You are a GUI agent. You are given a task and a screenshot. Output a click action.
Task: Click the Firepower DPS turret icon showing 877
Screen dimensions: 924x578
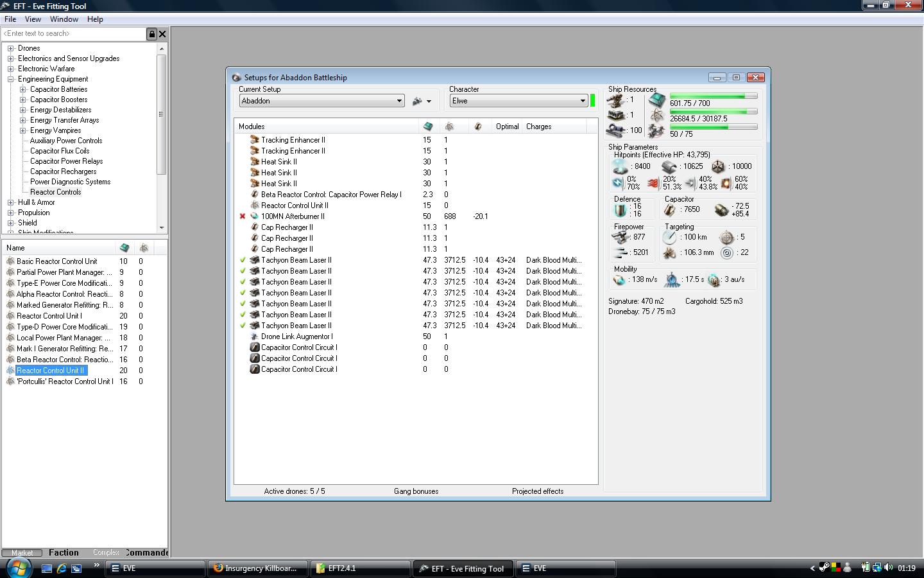[620, 237]
